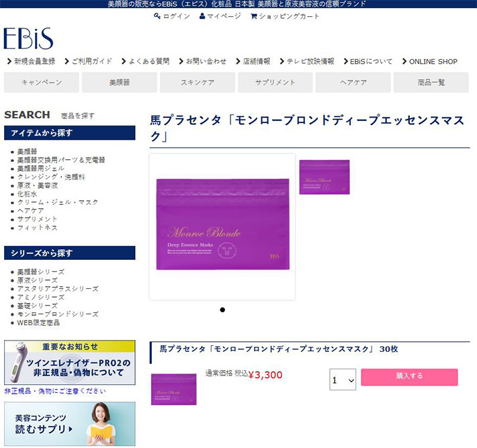Open 原液・美容液 category
The width and height of the screenshot is (477, 448).
38,185
